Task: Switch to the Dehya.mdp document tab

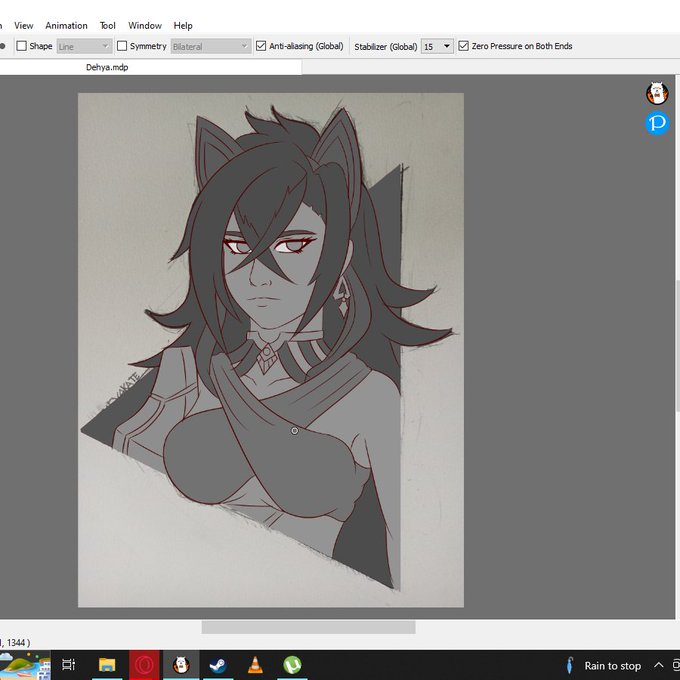Action: [x=107, y=67]
